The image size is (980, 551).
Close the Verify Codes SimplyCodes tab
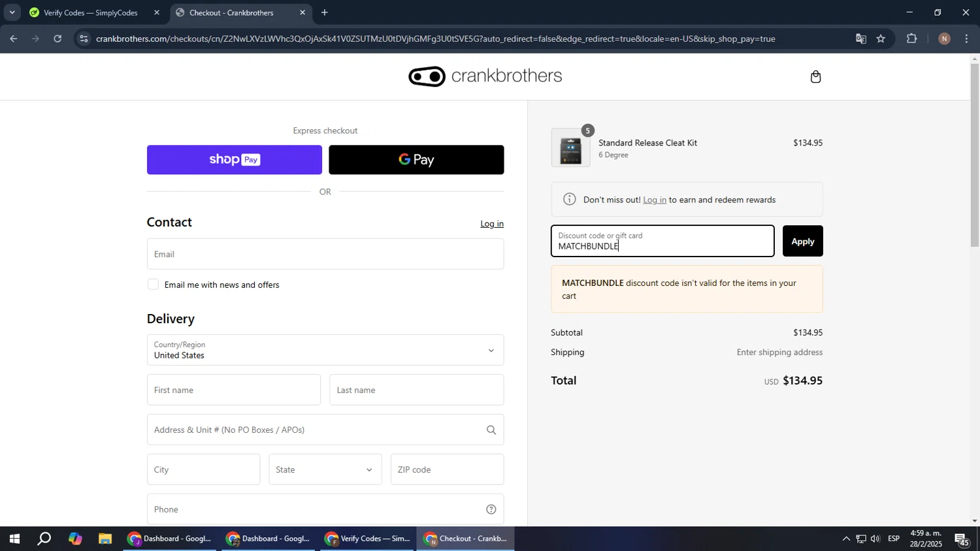(157, 12)
